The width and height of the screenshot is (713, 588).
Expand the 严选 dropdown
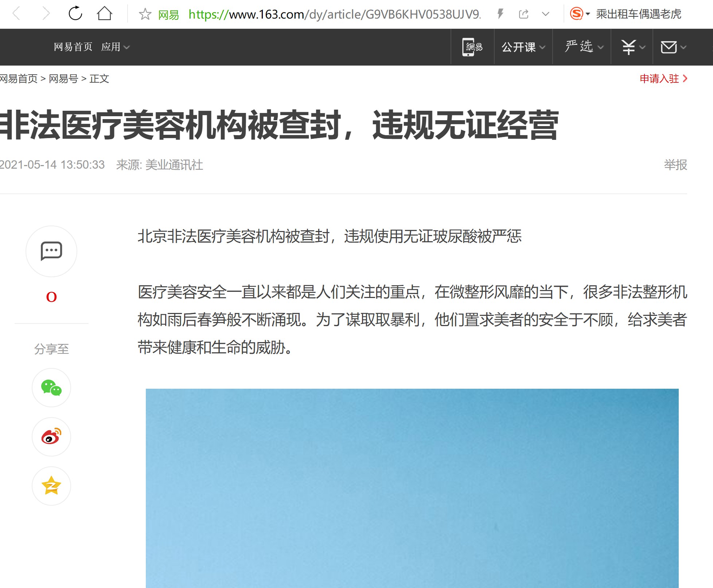(x=584, y=47)
